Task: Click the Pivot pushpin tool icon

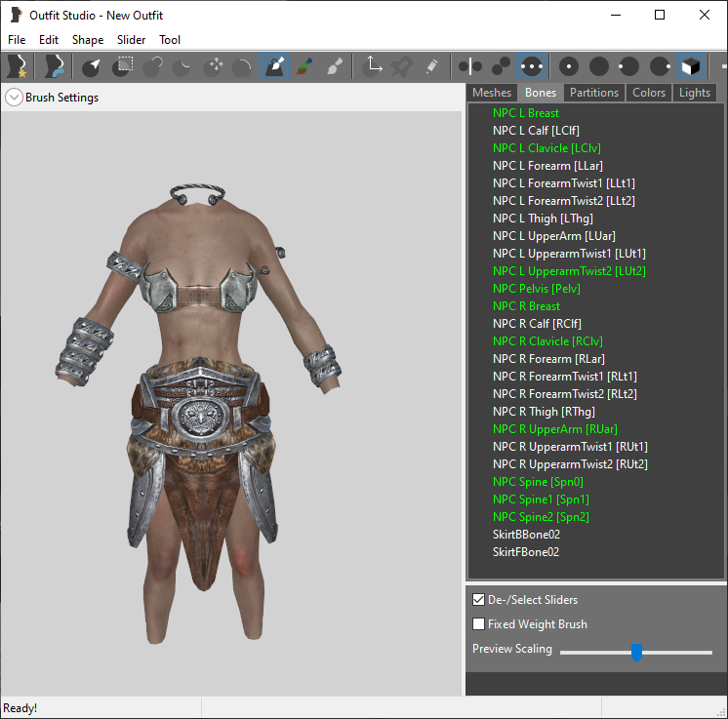Action: click(x=402, y=66)
